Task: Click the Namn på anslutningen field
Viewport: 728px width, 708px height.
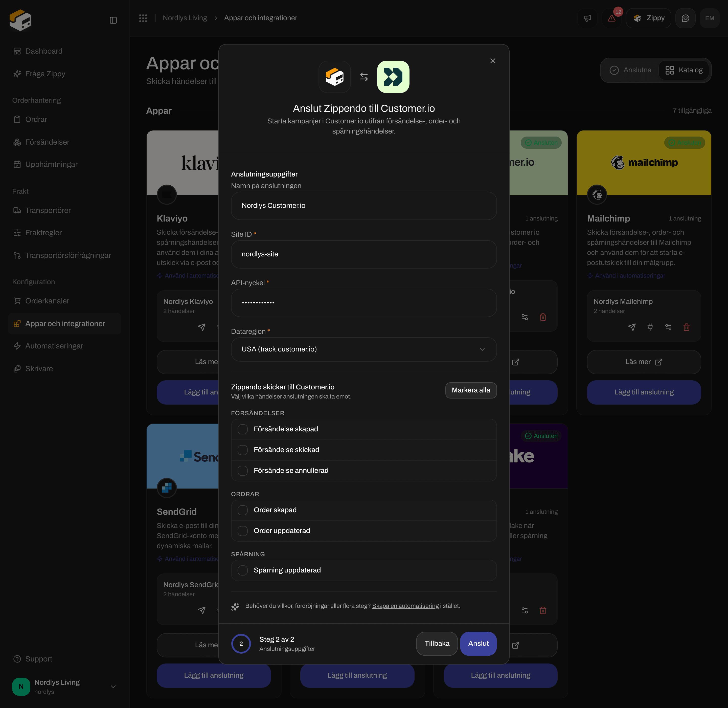Action: pos(364,206)
